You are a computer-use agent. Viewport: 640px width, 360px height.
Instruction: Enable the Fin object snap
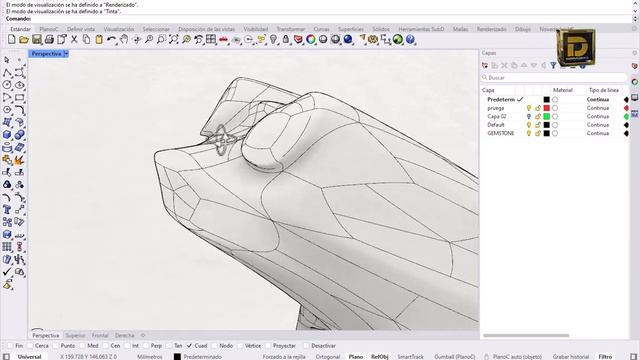(10, 346)
